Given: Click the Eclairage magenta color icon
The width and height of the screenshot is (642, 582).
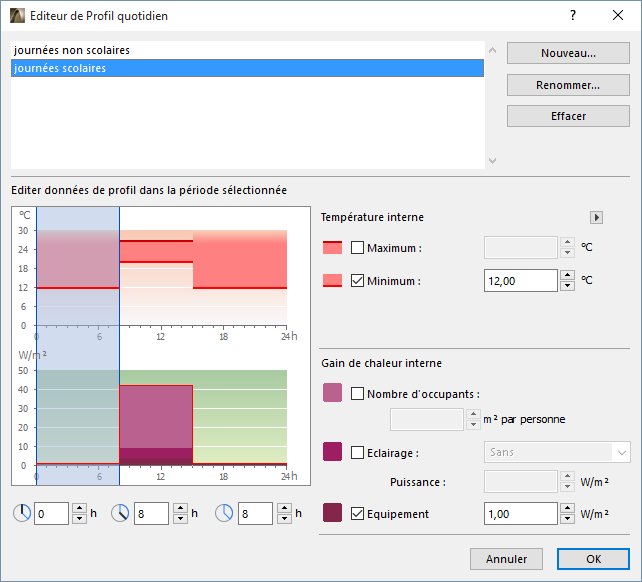Looking at the screenshot, I should 332,452.
